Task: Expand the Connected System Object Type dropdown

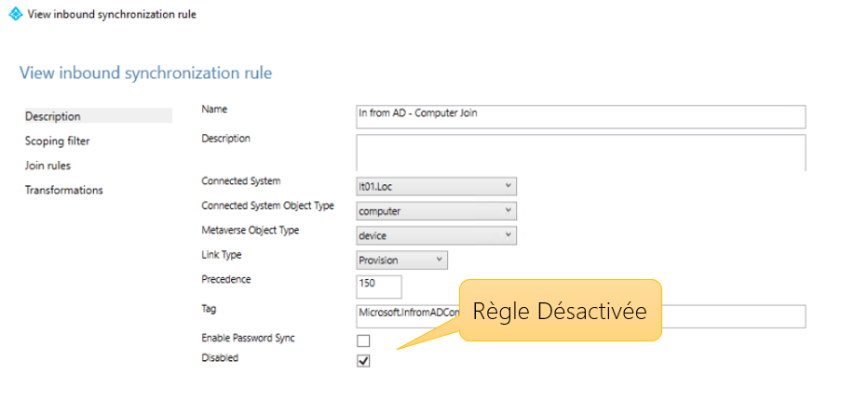Action: pos(436,211)
